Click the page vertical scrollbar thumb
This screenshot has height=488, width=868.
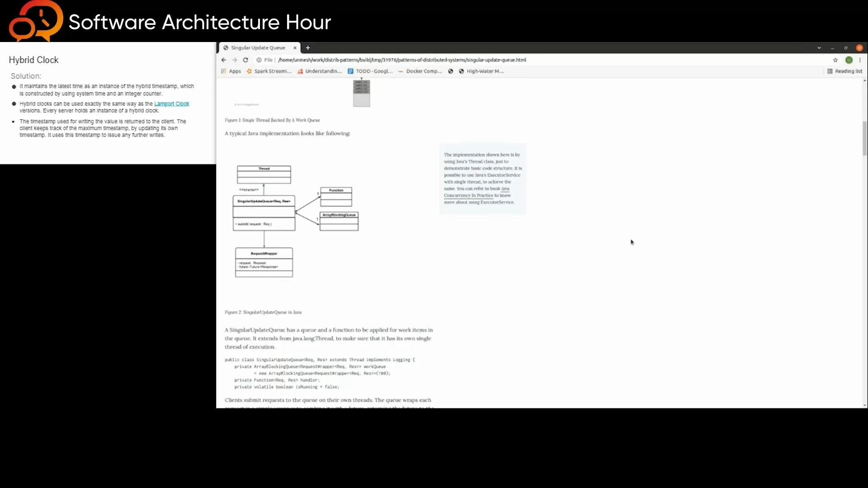coord(864,138)
